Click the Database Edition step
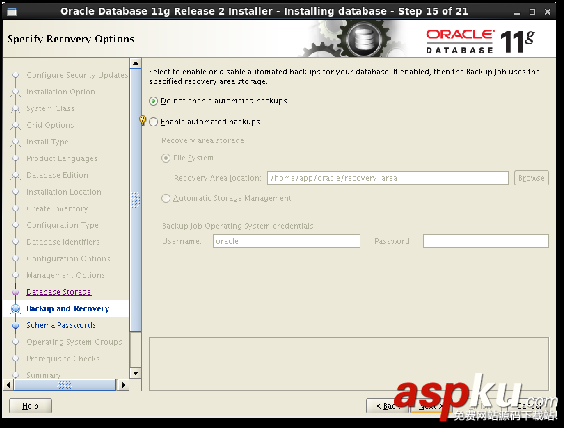The width and height of the screenshot is (564, 428). tap(57, 175)
